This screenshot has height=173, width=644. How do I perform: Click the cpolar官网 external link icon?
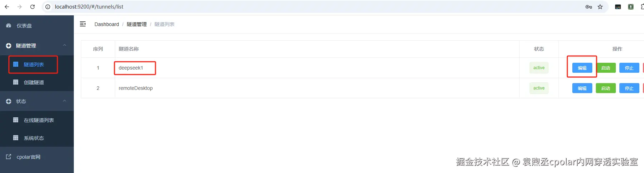tap(9, 157)
